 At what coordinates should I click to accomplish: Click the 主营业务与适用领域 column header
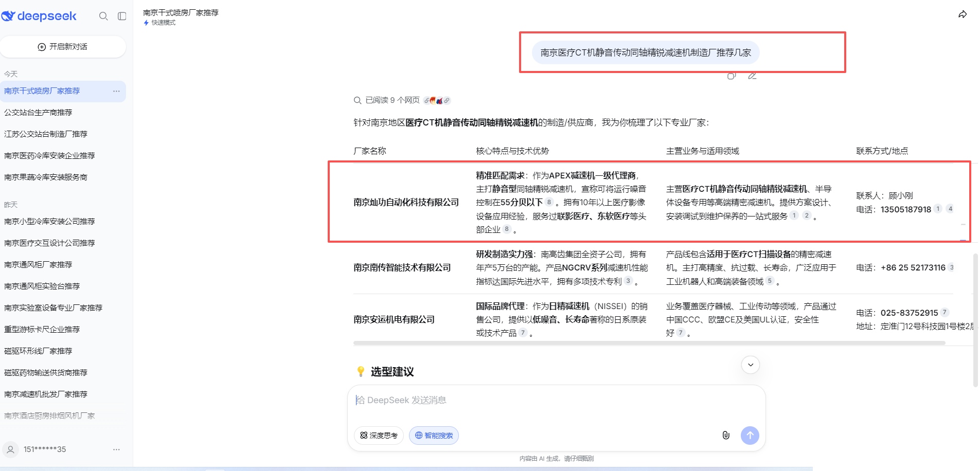703,151
